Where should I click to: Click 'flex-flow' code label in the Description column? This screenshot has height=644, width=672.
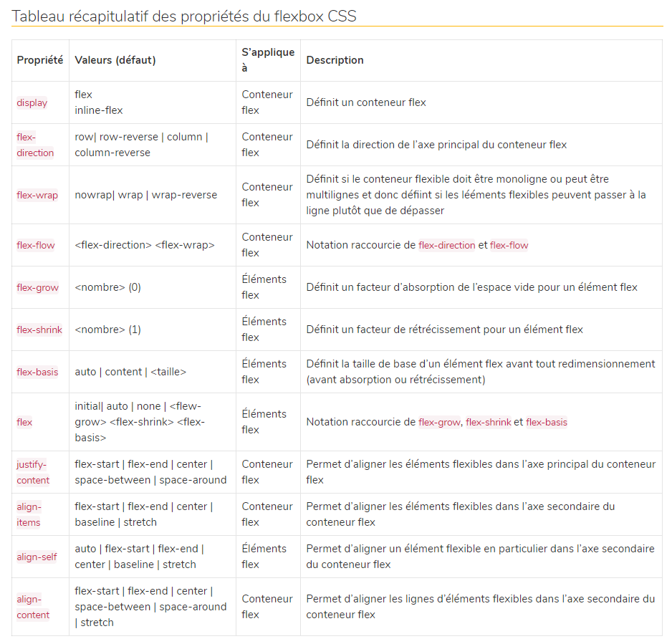coord(509,245)
